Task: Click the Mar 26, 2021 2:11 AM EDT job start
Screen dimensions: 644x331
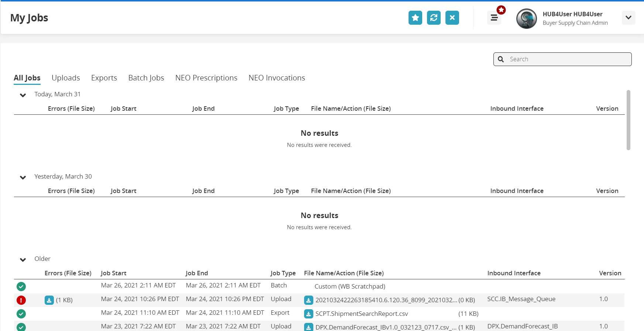Action: click(x=138, y=285)
